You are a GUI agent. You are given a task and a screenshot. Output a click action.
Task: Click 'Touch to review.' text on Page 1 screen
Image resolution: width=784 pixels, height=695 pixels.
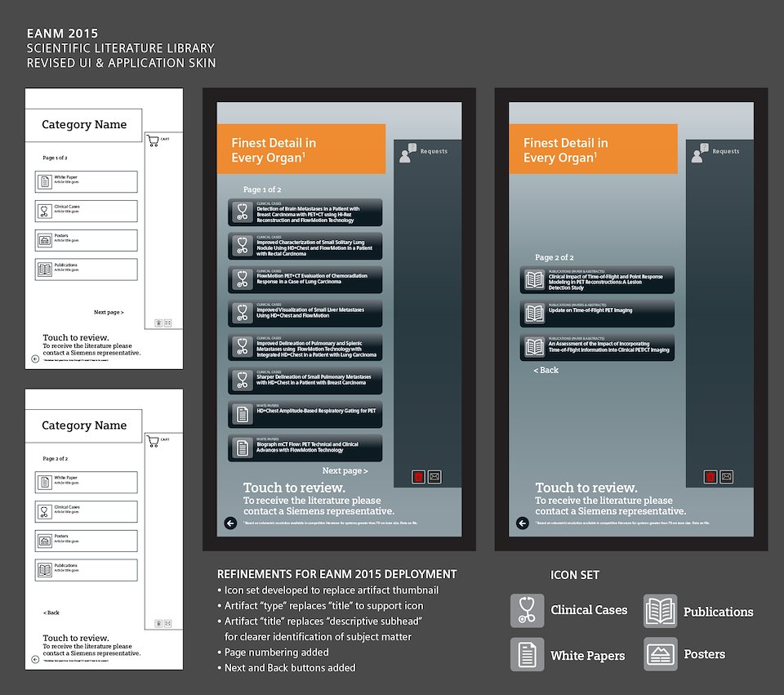click(294, 488)
